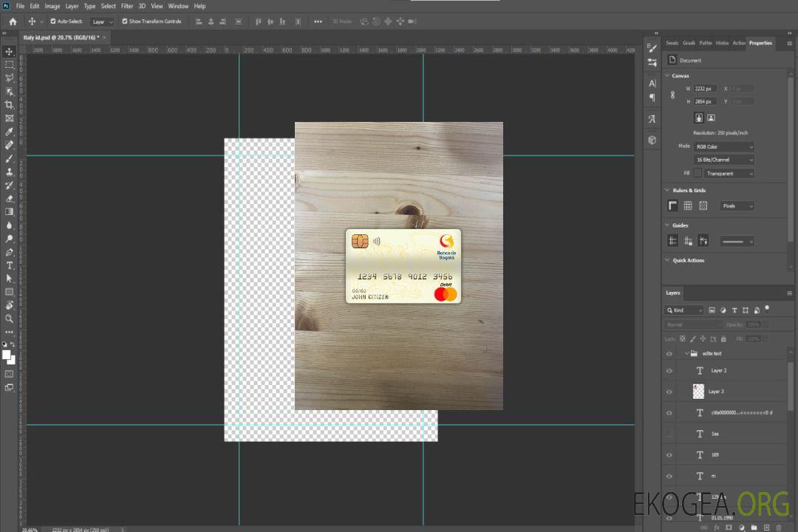Image resolution: width=798 pixels, height=532 pixels.
Task: Collapse the Canvas section in Properties
Action: pyautogui.click(x=667, y=75)
